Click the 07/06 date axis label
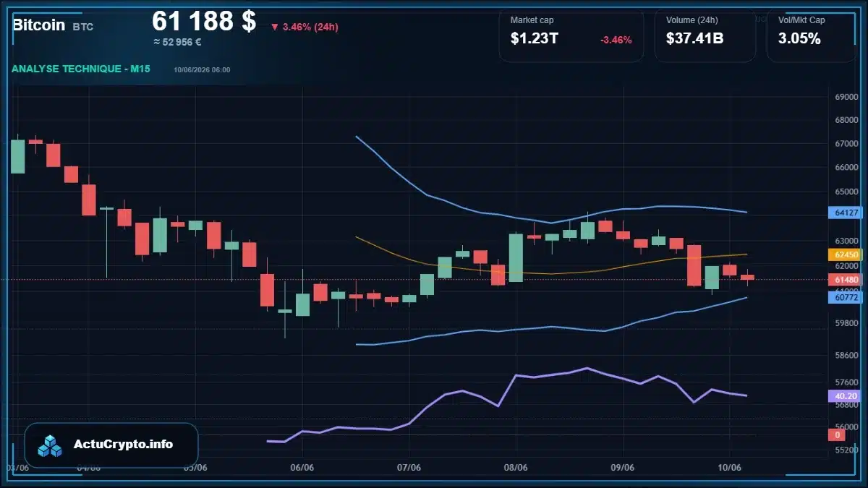The height and width of the screenshot is (488, 868). pos(409,467)
